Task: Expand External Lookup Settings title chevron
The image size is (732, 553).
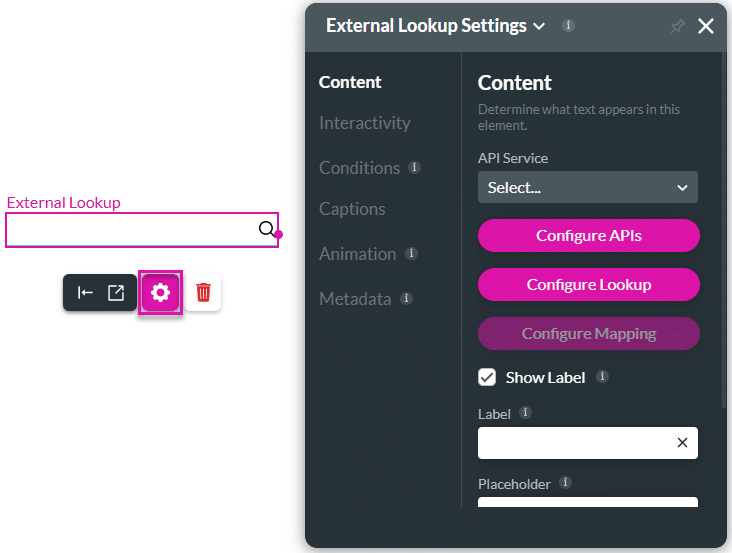Action: pos(539,26)
